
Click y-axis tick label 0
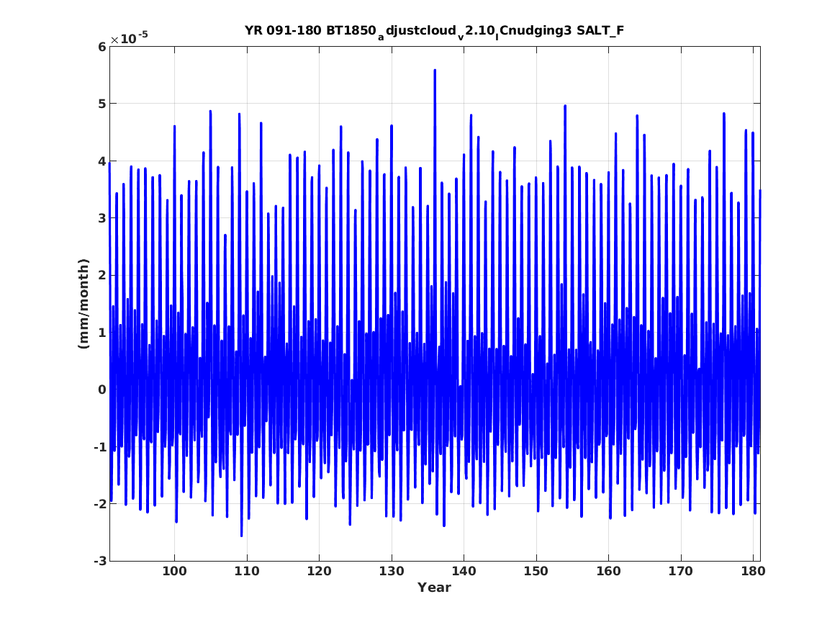tap(101, 390)
